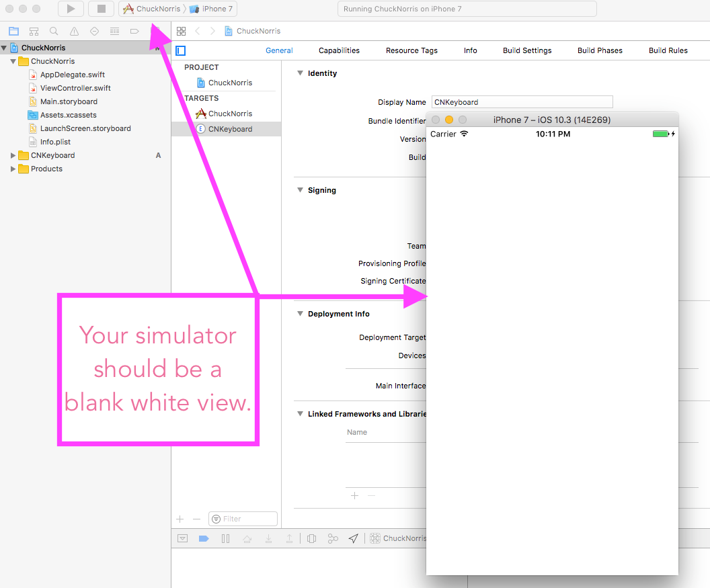This screenshot has height=588, width=710.
Task: Open Main.storyboard file
Action: 69,101
